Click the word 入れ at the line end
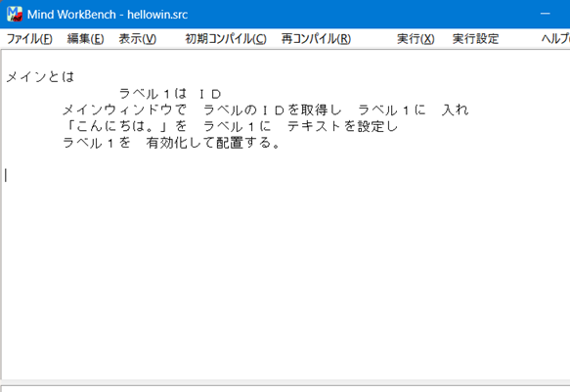 [456, 109]
